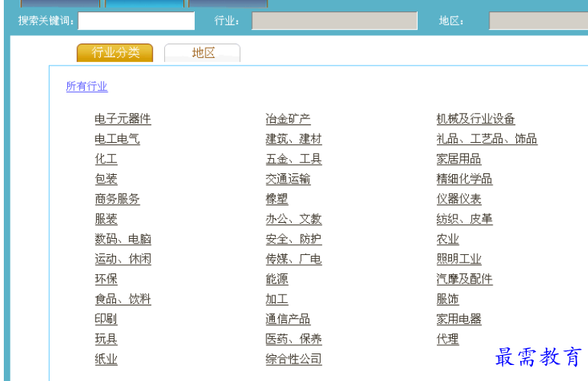Viewport: 588px width, 381px height.
Task: Choose the 橡塑 industry
Action: coord(276,199)
